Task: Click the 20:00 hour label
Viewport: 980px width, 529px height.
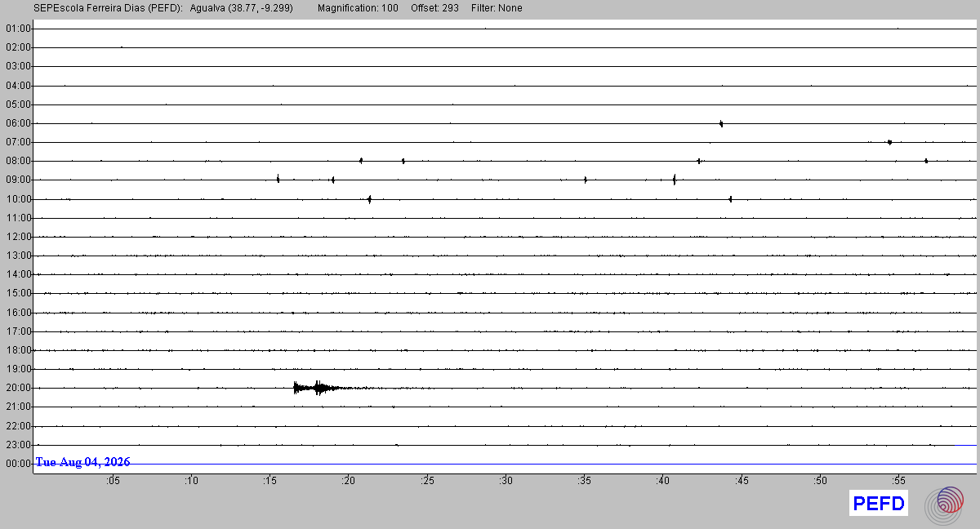Action: [x=18, y=388]
